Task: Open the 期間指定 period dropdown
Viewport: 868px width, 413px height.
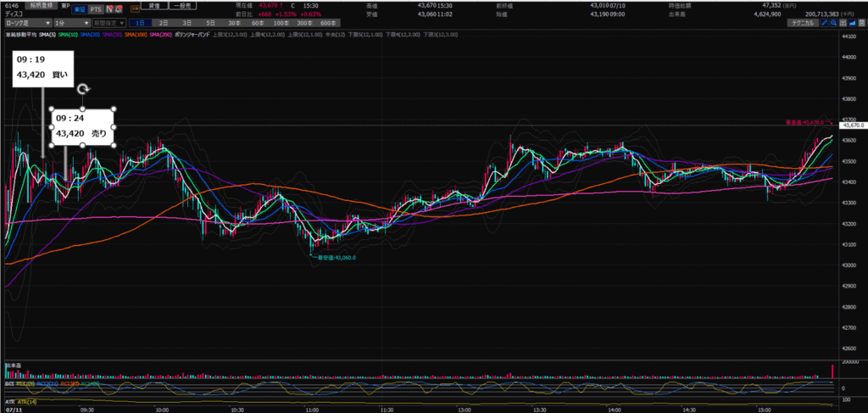Action: click(109, 23)
